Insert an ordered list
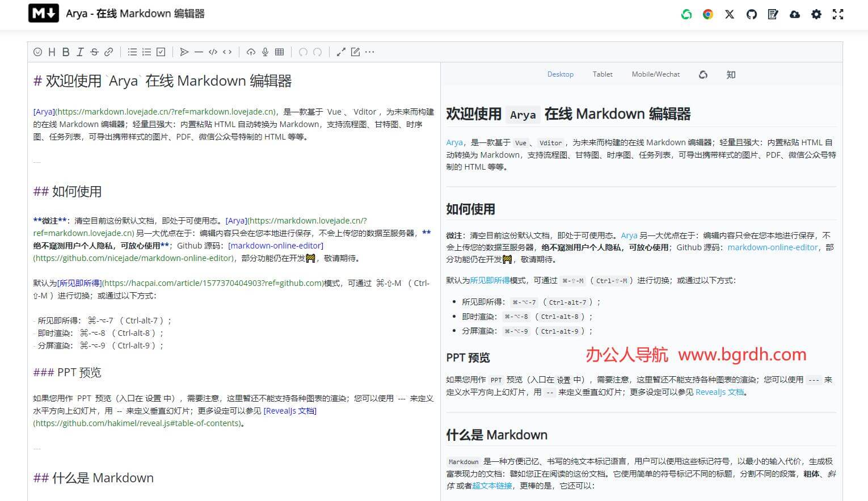 pyautogui.click(x=146, y=52)
